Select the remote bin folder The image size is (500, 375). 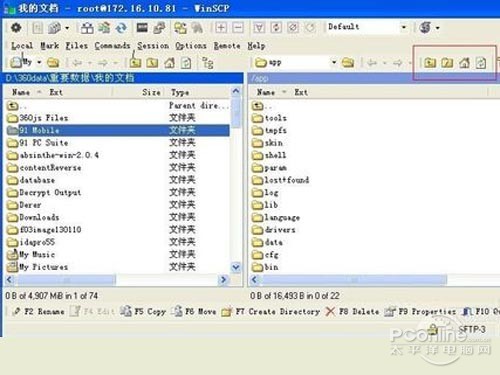tap(265, 267)
